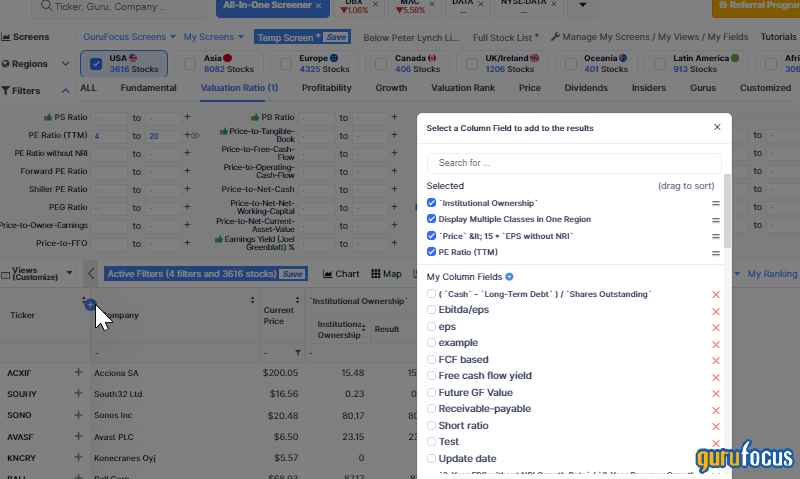Switch to Fundamental filters tab
Viewport: 800px width, 479px height.
[x=148, y=88]
